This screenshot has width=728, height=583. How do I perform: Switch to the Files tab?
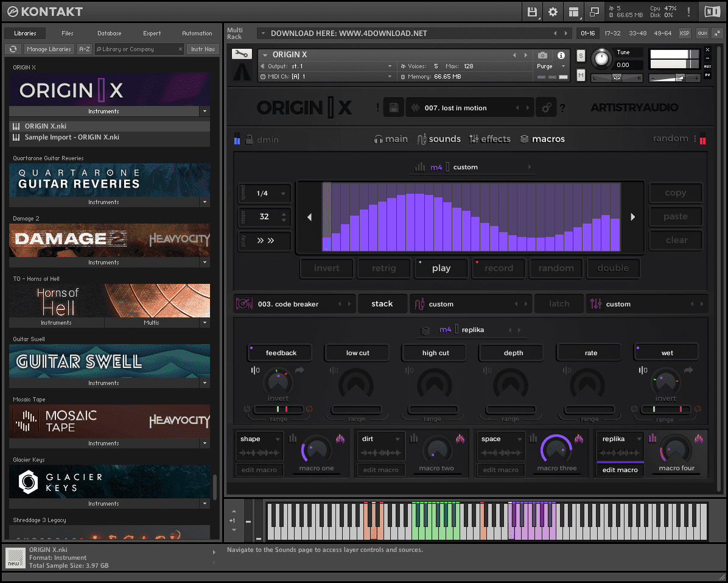pyautogui.click(x=68, y=34)
